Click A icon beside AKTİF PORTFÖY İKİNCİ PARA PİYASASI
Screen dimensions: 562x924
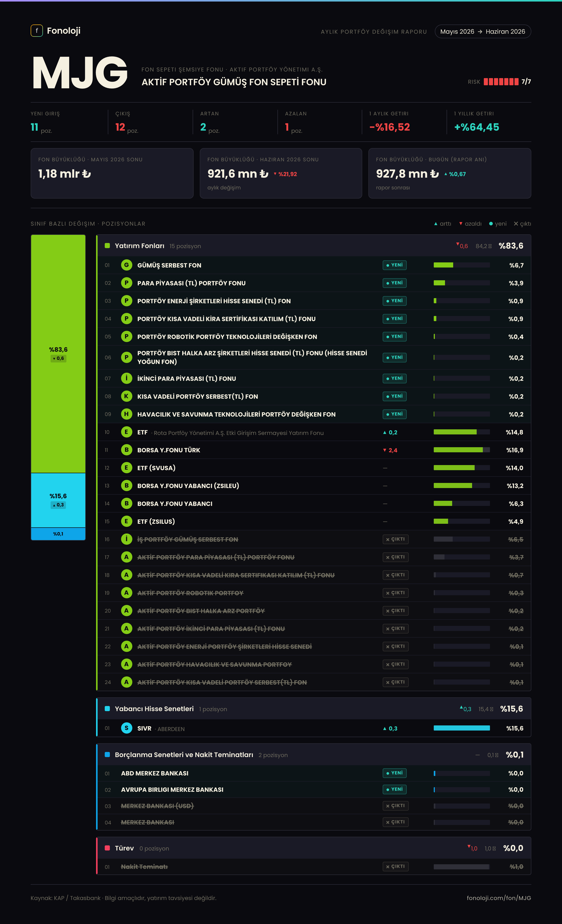(x=127, y=628)
